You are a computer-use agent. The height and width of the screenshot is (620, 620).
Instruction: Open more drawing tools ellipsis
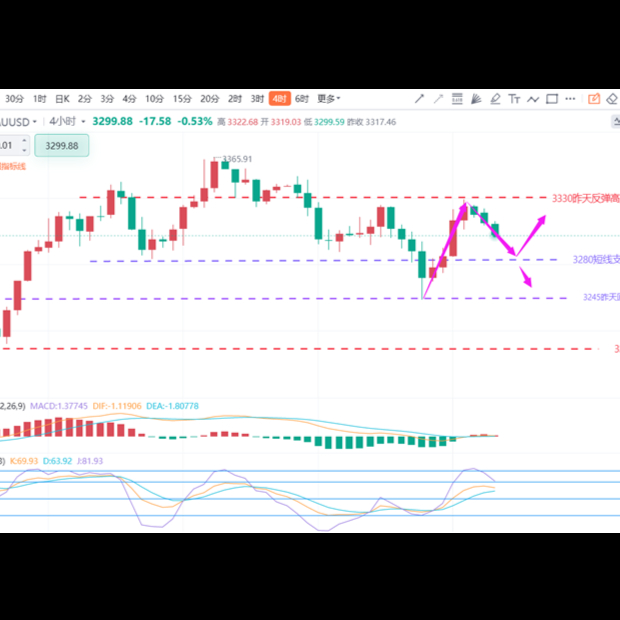coord(570,99)
